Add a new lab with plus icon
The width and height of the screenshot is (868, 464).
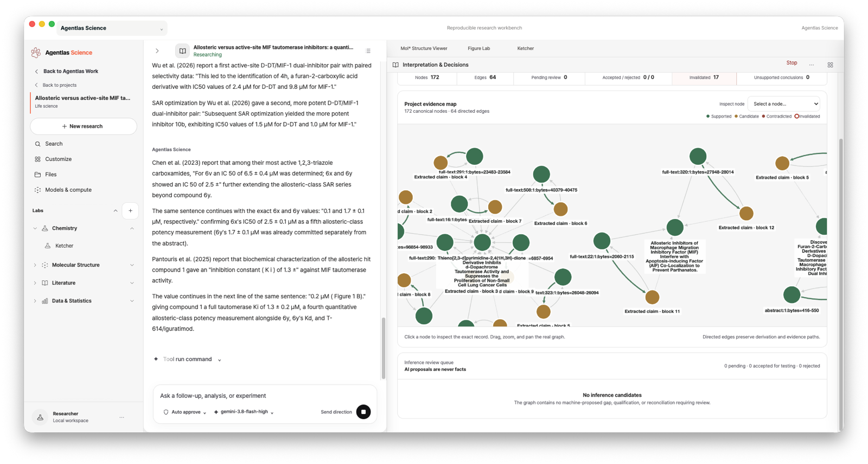click(x=130, y=211)
